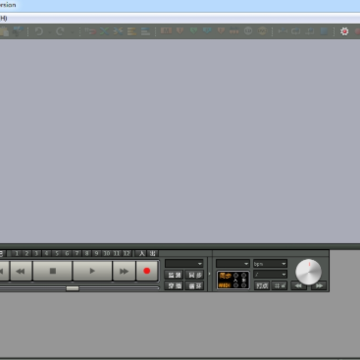
Task: Click the scrub backward button under the jog wheel
Action: coord(298,286)
